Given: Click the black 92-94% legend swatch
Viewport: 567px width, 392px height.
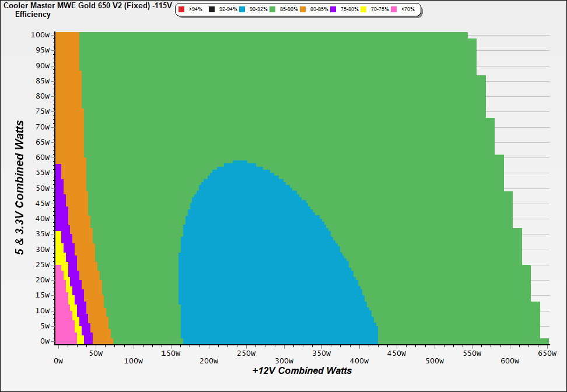Looking at the screenshot, I should 212,9.
